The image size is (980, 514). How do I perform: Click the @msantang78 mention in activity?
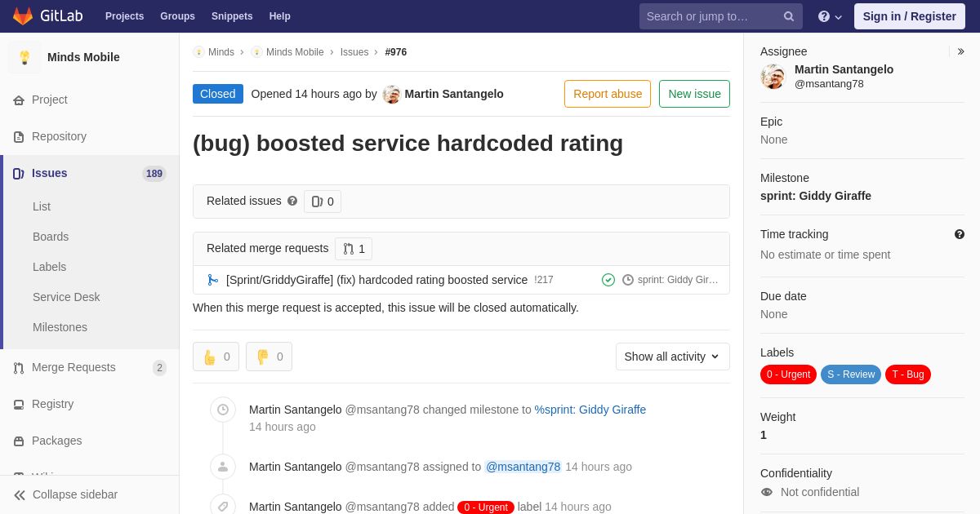(523, 467)
